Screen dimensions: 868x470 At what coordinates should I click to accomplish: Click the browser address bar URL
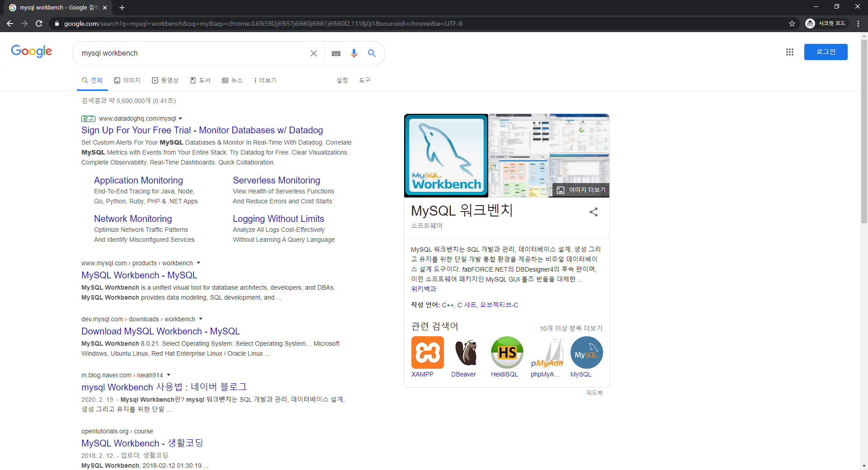point(263,23)
